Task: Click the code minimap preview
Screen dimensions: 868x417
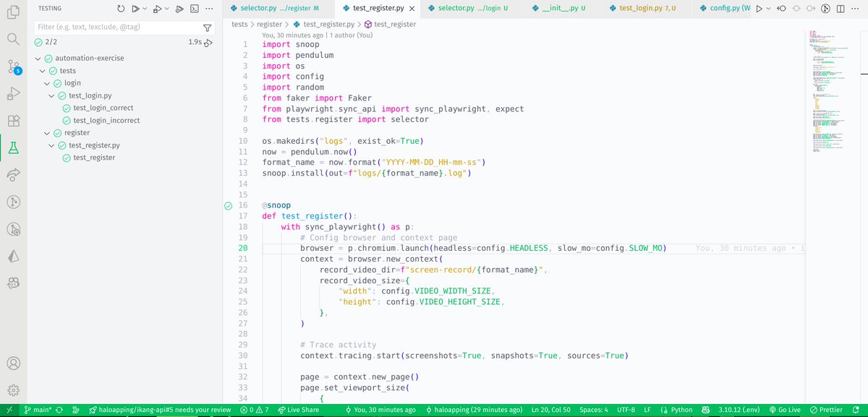Action: [832, 90]
